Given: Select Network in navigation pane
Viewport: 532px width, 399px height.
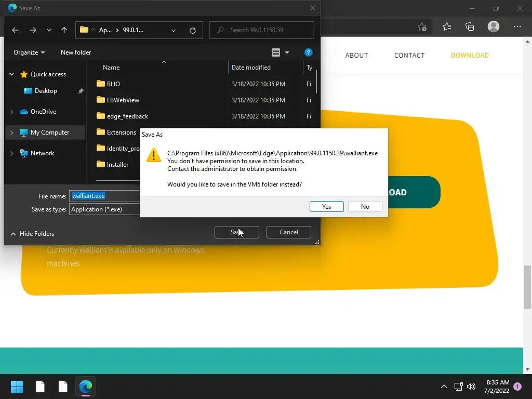Looking at the screenshot, I should pos(42,153).
